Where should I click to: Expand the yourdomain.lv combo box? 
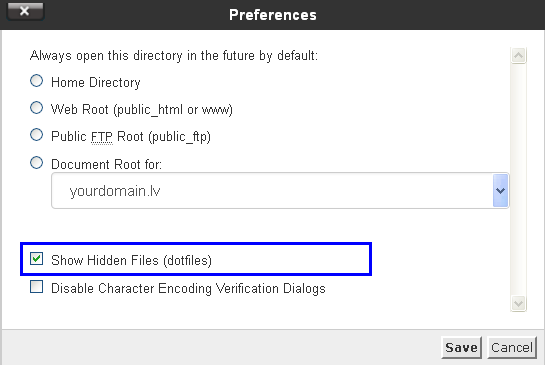click(x=280, y=190)
